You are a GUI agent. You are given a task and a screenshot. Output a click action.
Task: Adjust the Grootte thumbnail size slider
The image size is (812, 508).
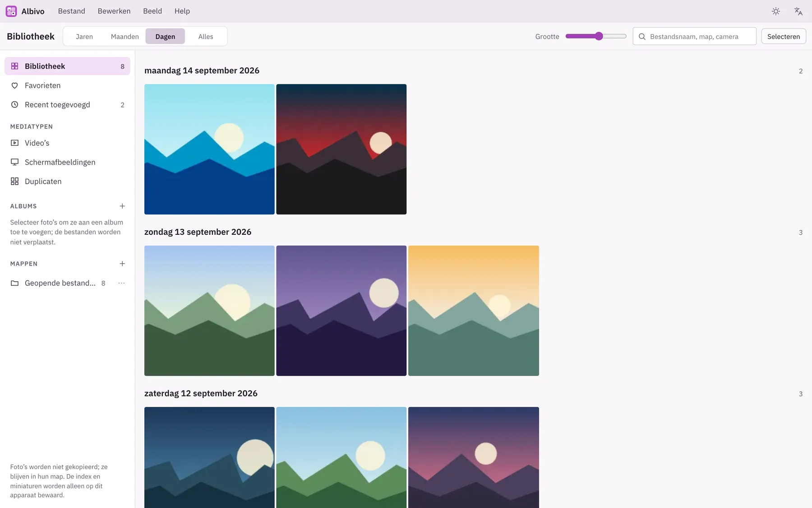tap(596, 36)
